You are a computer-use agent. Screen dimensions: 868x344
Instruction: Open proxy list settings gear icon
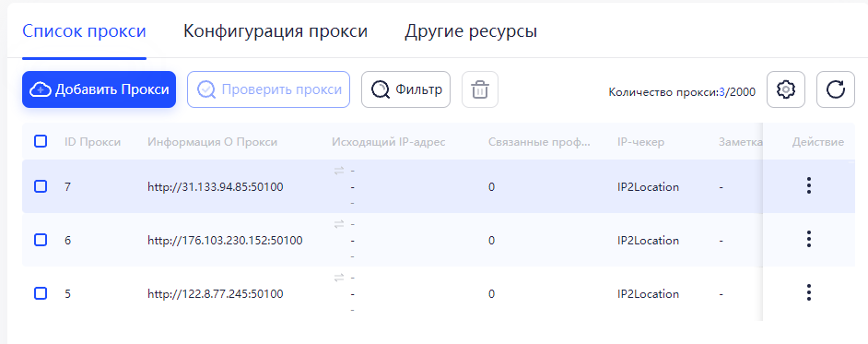click(785, 89)
